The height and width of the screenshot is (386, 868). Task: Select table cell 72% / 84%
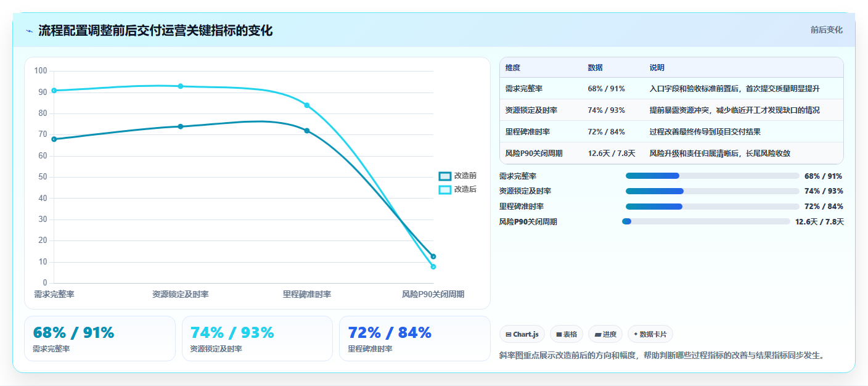607,132
